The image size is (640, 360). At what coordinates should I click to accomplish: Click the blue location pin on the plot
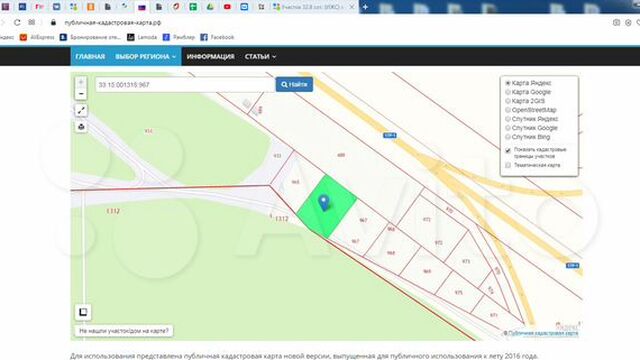tap(324, 203)
